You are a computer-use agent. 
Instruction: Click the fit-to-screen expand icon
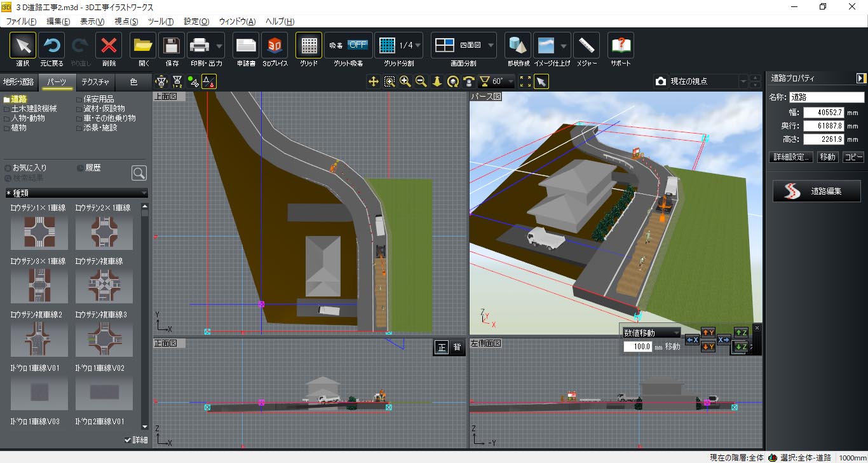526,81
